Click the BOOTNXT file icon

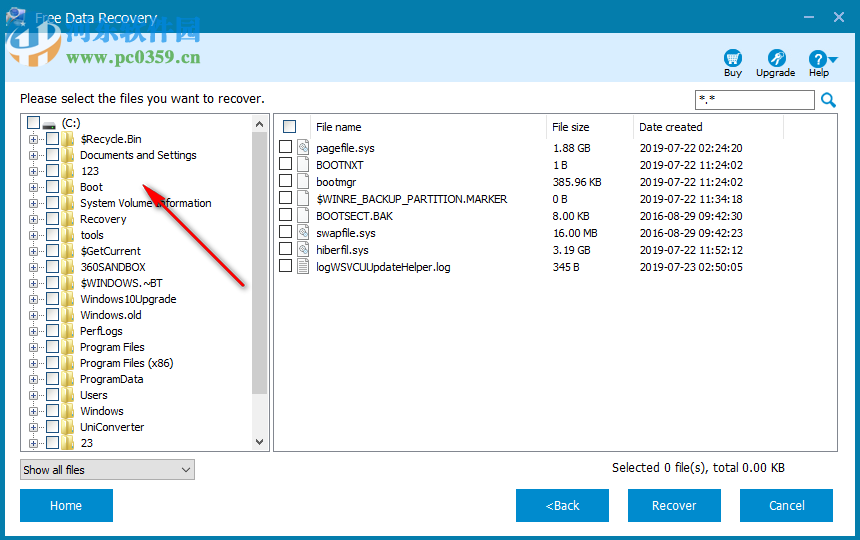click(303, 164)
